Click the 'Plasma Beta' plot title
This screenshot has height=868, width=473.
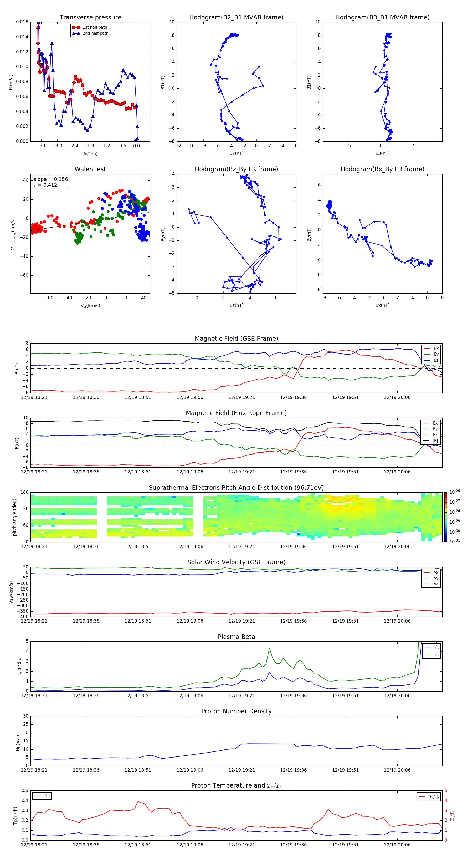point(236,637)
